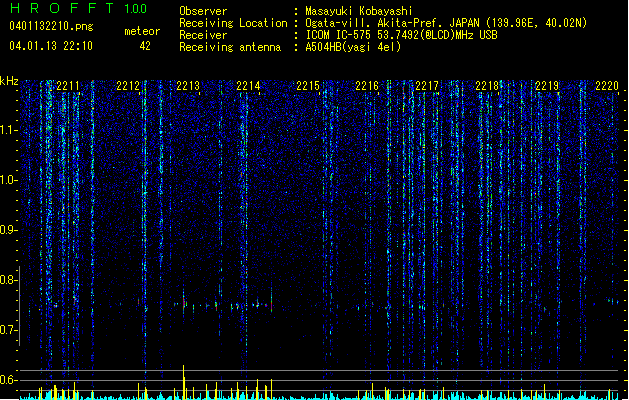Click the 2218 time marker
Image resolution: width=629 pixels, height=400 pixels.
487,86
